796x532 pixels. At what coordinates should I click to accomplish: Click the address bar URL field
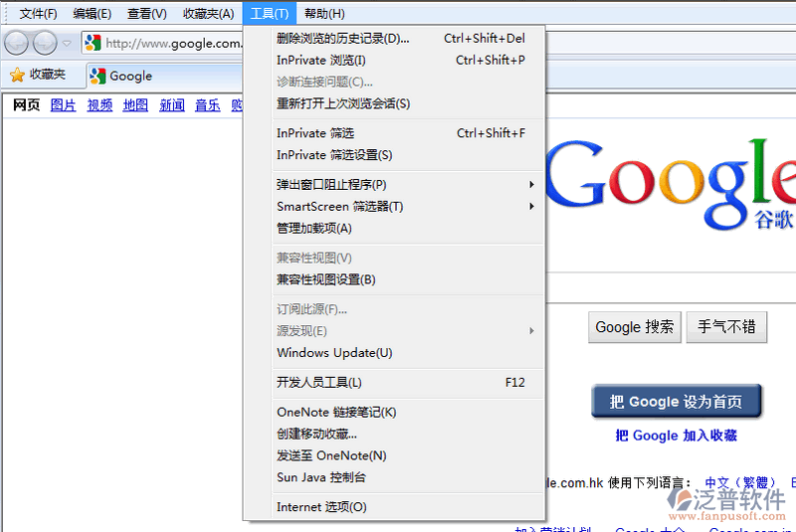(x=174, y=43)
